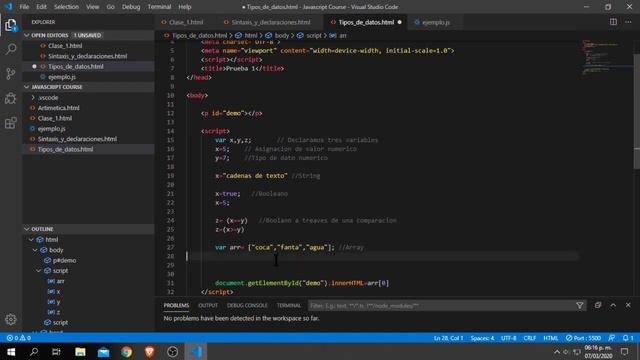This screenshot has width=640, height=360.
Task: Collapse the html node in Outline
Action: click(31, 240)
